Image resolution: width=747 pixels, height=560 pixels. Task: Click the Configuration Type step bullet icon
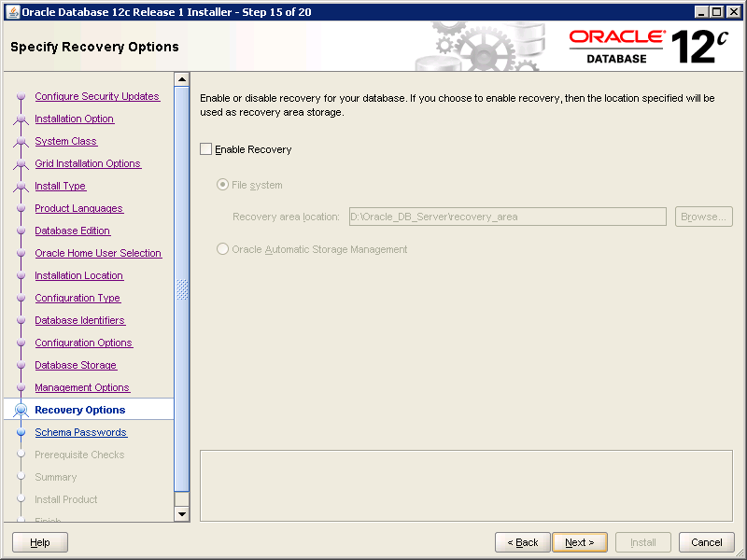click(x=21, y=298)
